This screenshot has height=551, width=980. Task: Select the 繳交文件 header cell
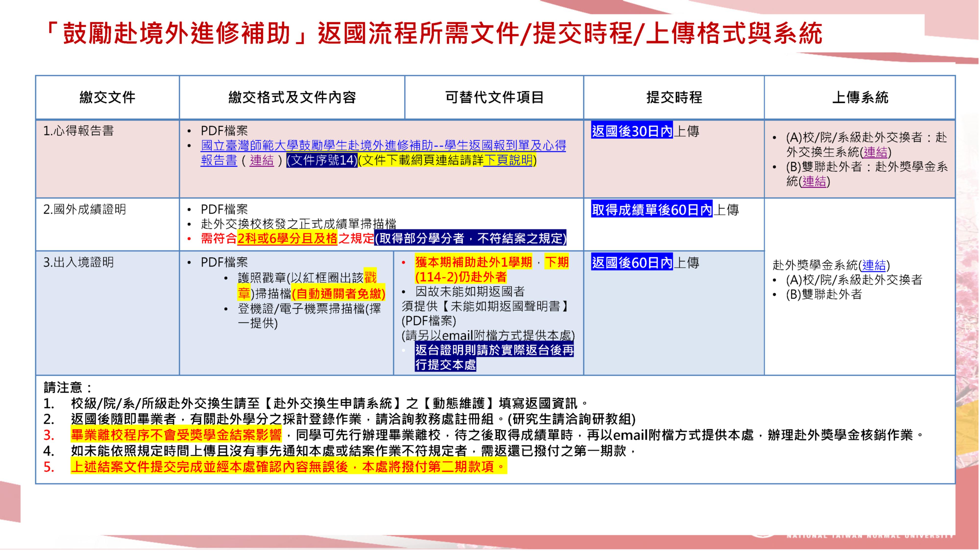[x=107, y=98]
